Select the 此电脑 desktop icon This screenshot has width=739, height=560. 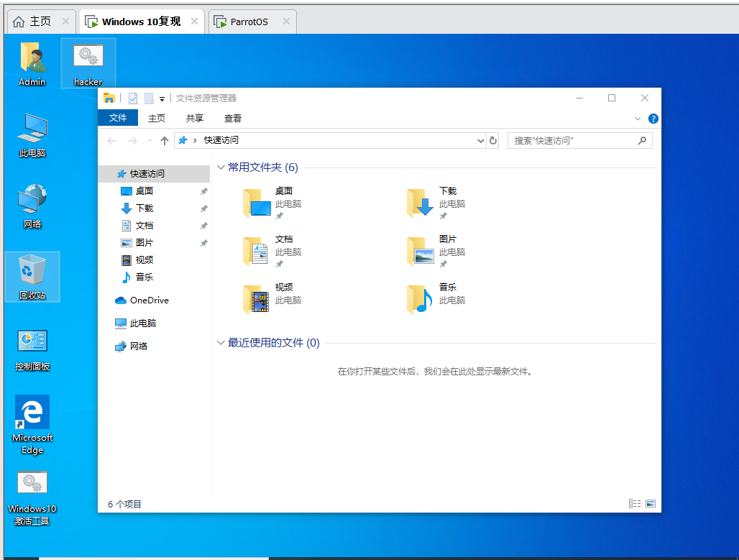pos(32,135)
